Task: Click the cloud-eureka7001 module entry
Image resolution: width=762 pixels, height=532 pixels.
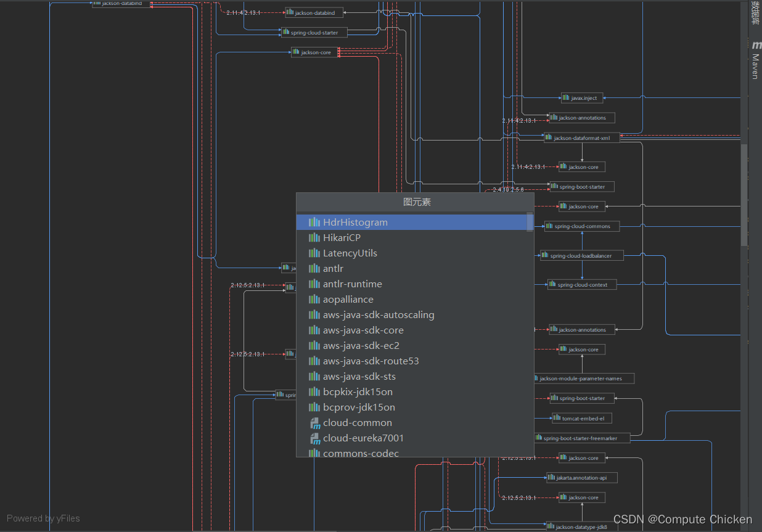Action: tap(364, 438)
